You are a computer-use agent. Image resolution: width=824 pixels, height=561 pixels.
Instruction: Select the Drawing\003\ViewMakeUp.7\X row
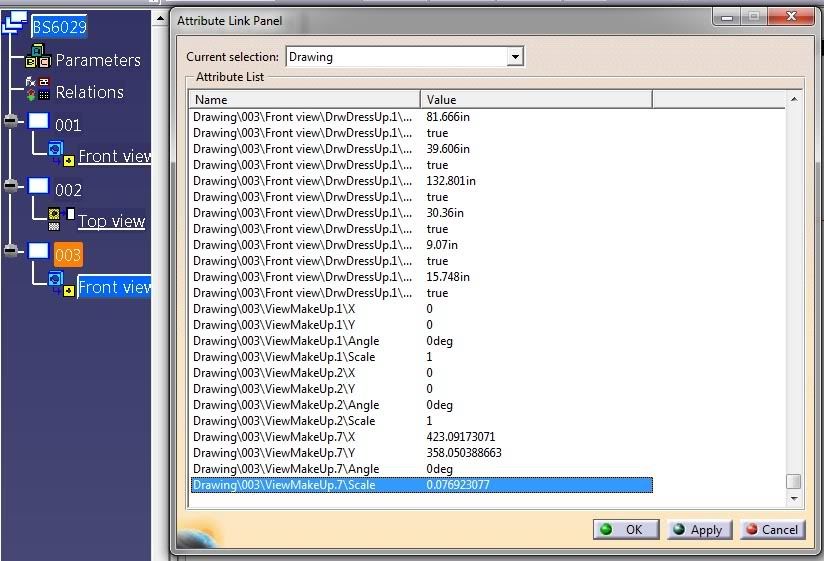(421, 437)
